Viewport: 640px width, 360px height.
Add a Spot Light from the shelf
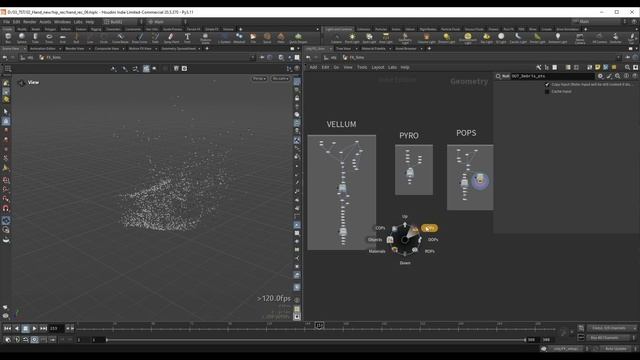click(x=369, y=38)
